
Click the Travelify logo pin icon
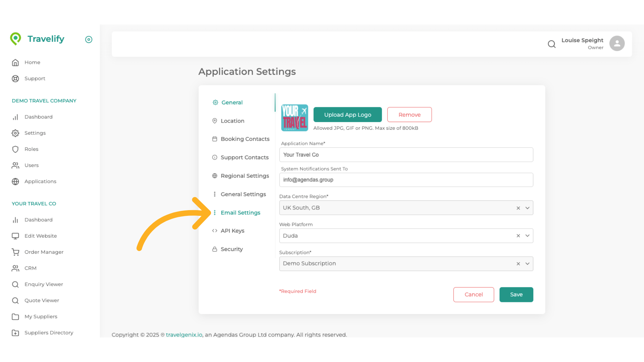[16, 39]
